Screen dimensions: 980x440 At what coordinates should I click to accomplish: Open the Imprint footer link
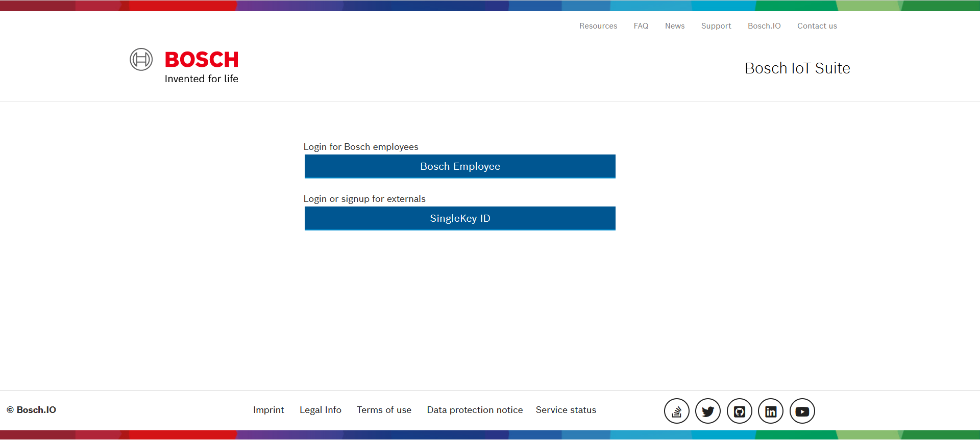(268, 410)
